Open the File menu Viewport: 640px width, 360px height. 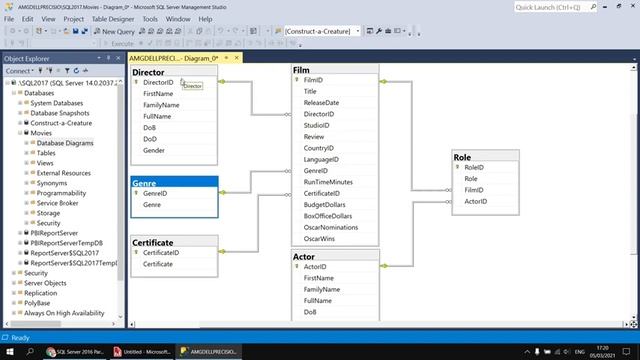[9, 19]
